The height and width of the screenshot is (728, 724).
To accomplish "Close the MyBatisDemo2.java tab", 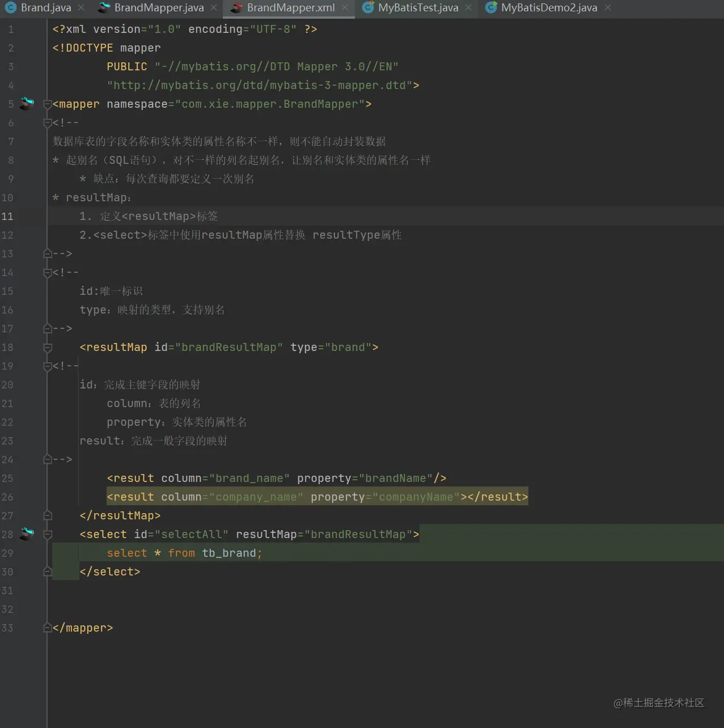I will tap(608, 8).
